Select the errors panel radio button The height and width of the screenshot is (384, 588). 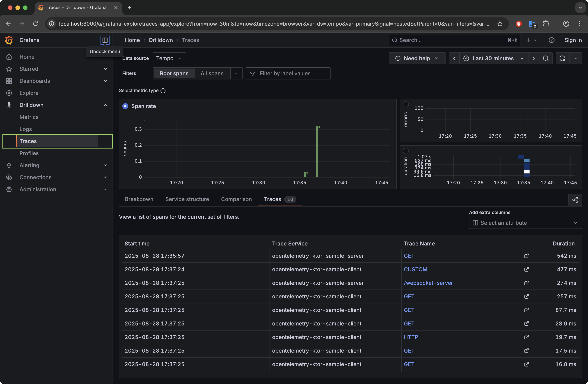(x=406, y=104)
